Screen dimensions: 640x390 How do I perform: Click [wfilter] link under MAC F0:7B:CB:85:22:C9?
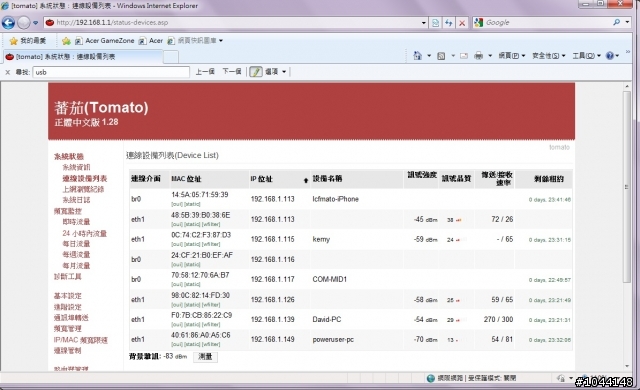point(211,324)
